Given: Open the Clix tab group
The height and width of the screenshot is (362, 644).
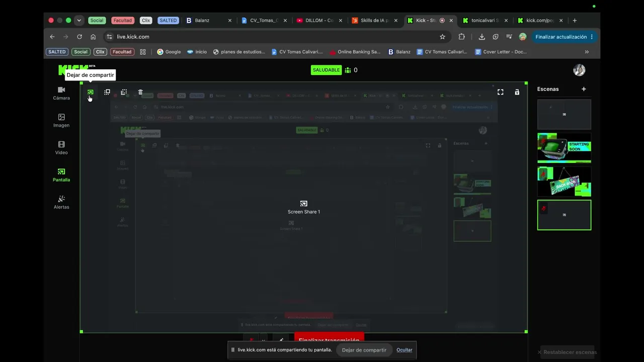Looking at the screenshot, I should click(146, 21).
